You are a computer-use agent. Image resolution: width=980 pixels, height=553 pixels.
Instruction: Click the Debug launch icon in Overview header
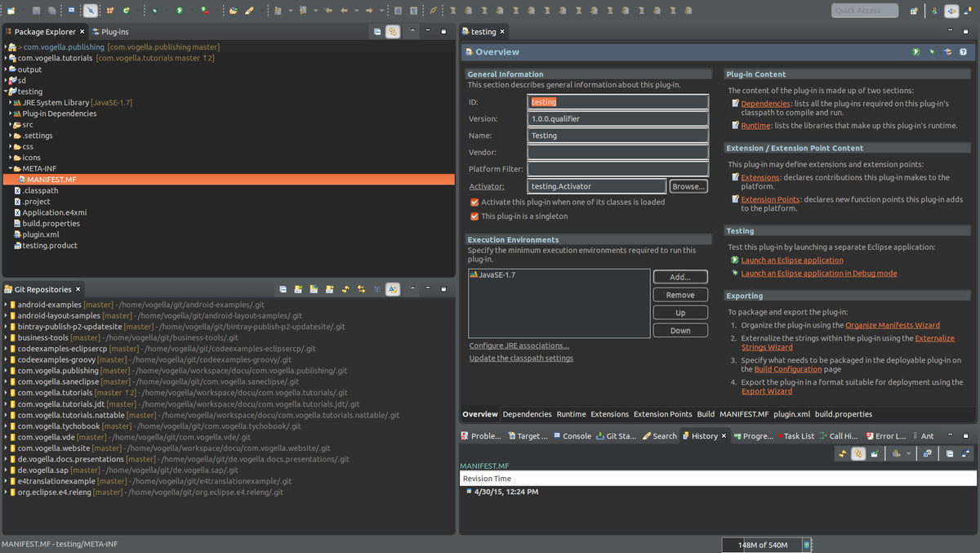click(x=932, y=51)
